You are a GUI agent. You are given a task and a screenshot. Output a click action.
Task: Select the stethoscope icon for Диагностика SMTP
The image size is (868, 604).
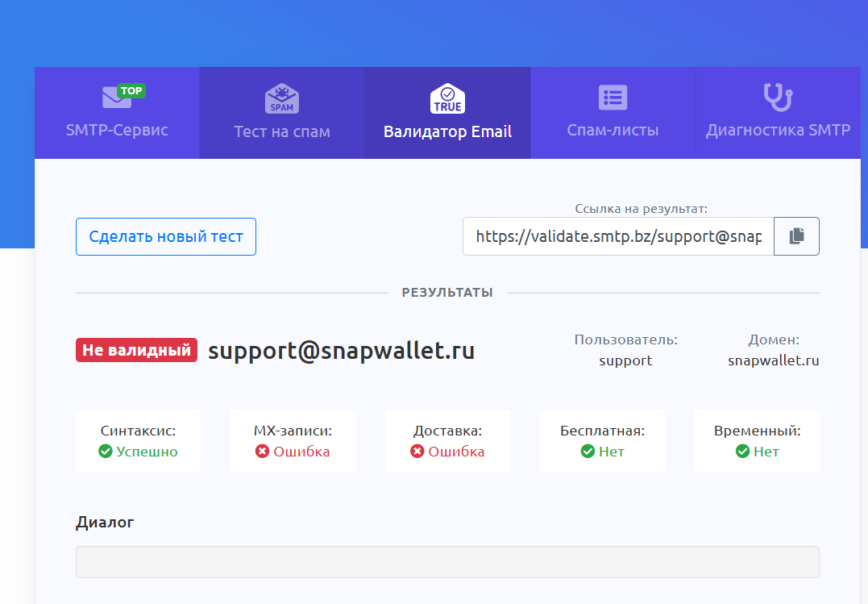(x=778, y=97)
